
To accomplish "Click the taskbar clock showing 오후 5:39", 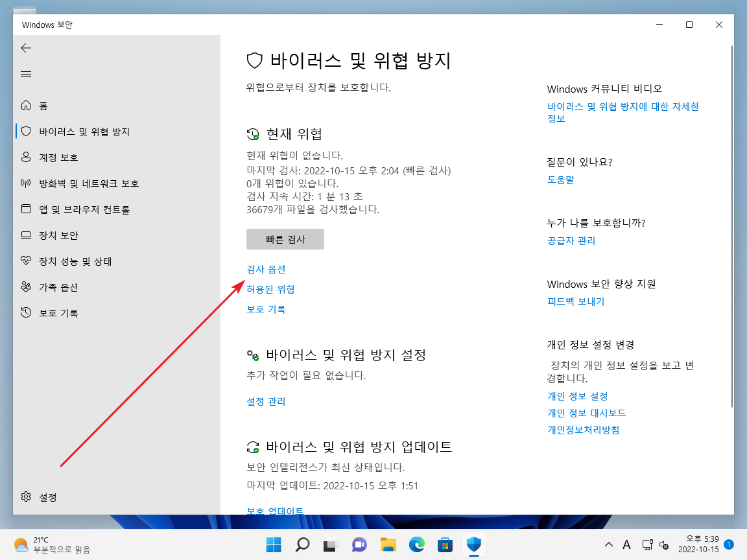I will click(x=699, y=544).
